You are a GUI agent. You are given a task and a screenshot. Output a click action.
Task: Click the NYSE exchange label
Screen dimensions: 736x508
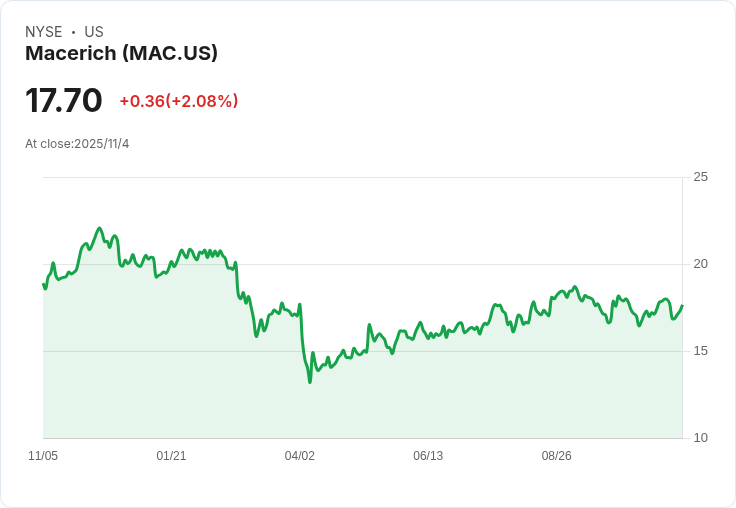pyautogui.click(x=44, y=32)
